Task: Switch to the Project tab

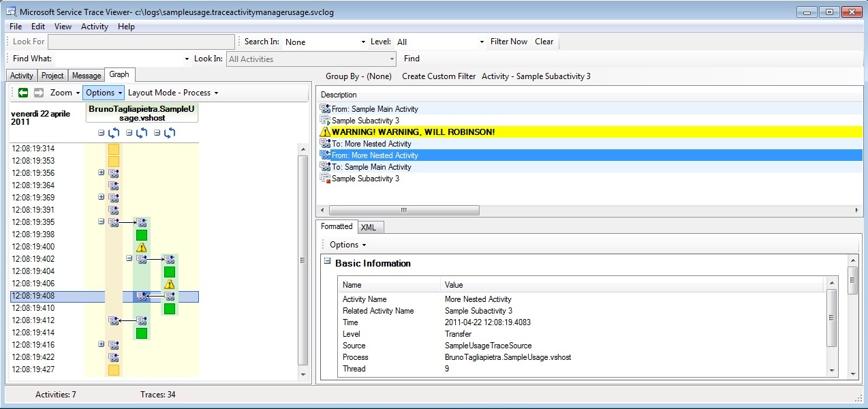Action: click(52, 76)
